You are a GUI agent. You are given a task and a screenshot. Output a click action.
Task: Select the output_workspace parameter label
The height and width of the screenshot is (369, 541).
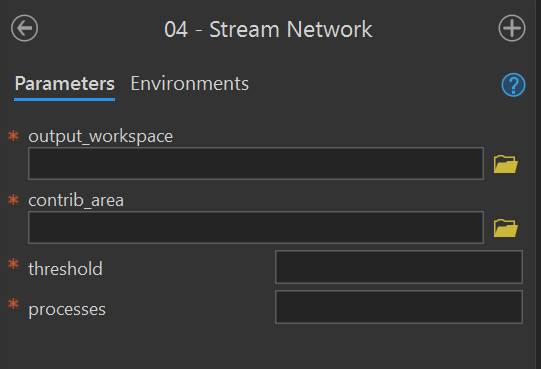[x=100, y=136]
